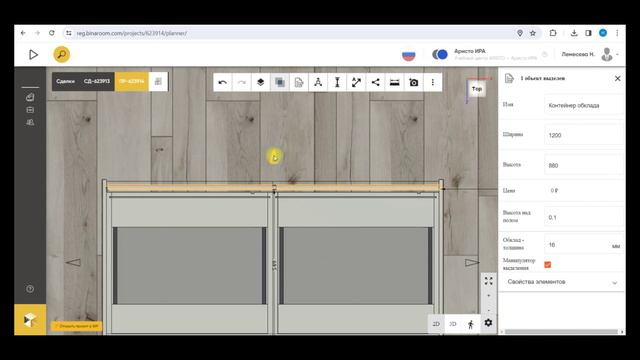Click the left triangle arrow in viewport
Screen dimensions: 640x360
pos(73,262)
